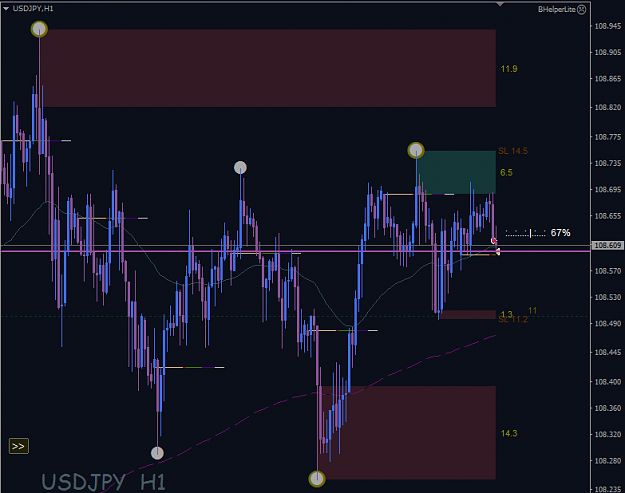Click the SL 11.2 stop loss label

[x=513, y=320]
